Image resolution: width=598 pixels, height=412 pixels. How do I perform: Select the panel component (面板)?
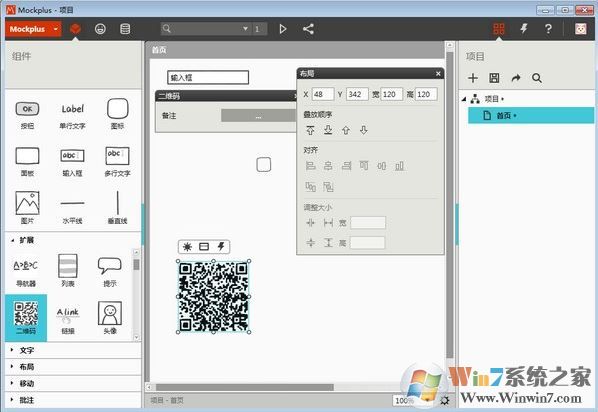pyautogui.click(x=27, y=161)
